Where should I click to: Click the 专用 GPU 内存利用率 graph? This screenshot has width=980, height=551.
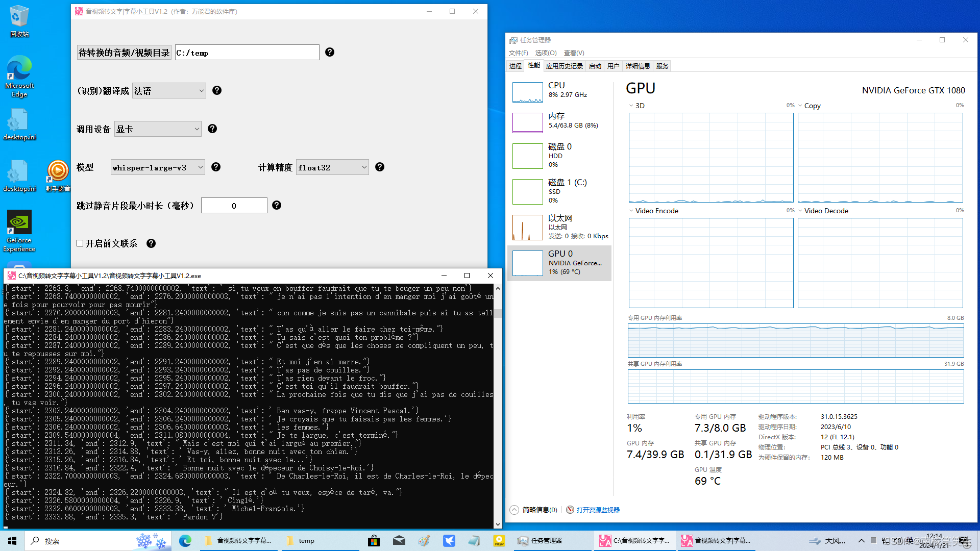tap(796, 340)
